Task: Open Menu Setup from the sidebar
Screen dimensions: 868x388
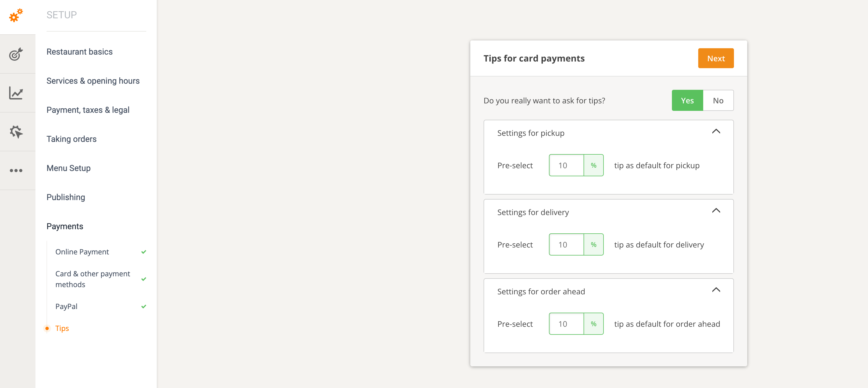Action: pos(68,168)
